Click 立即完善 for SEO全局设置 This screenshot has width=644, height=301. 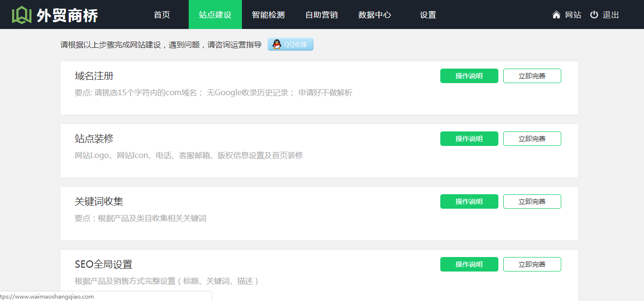point(532,264)
